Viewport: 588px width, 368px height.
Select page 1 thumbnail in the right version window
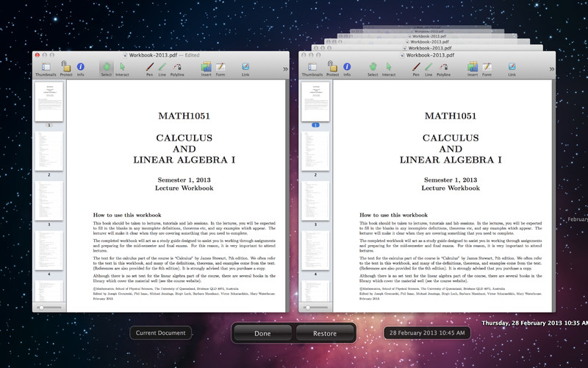(x=315, y=102)
